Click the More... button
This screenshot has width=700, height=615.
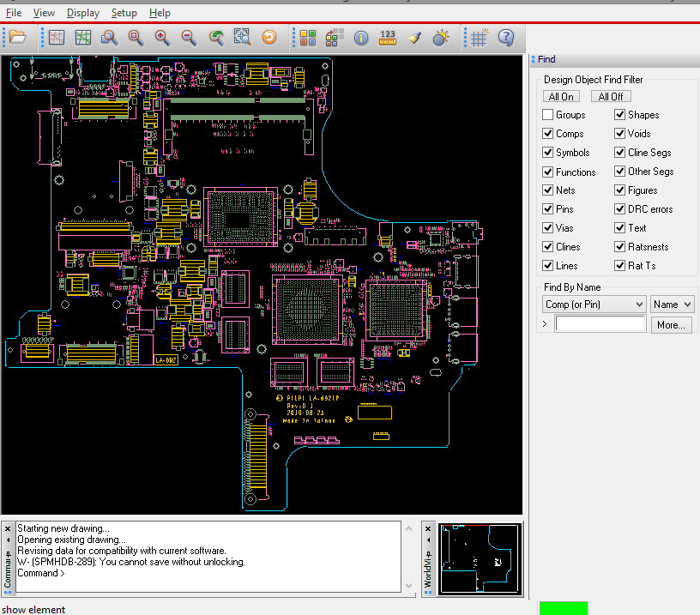pos(671,325)
